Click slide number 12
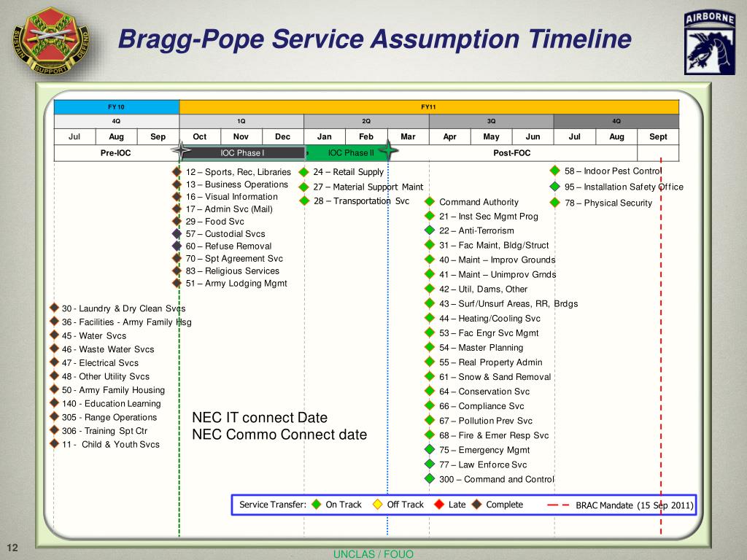The height and width of the screenshot is (560, 747). click(x=12, y=548)
